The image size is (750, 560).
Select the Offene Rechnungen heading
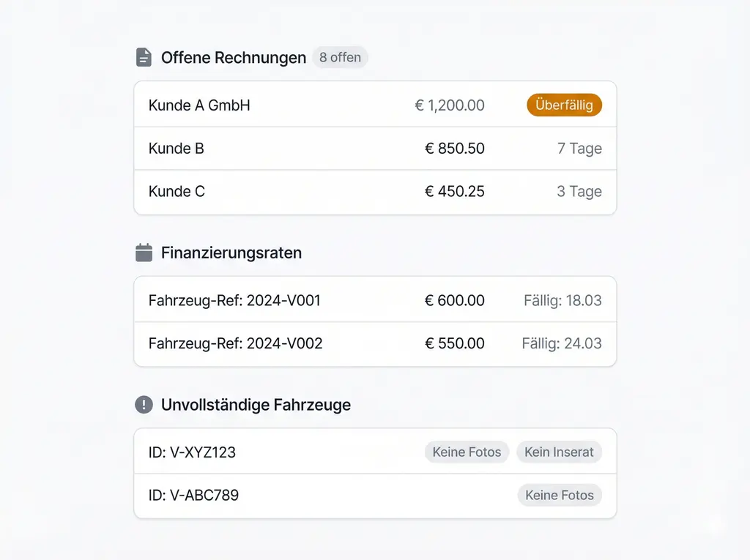233,57
